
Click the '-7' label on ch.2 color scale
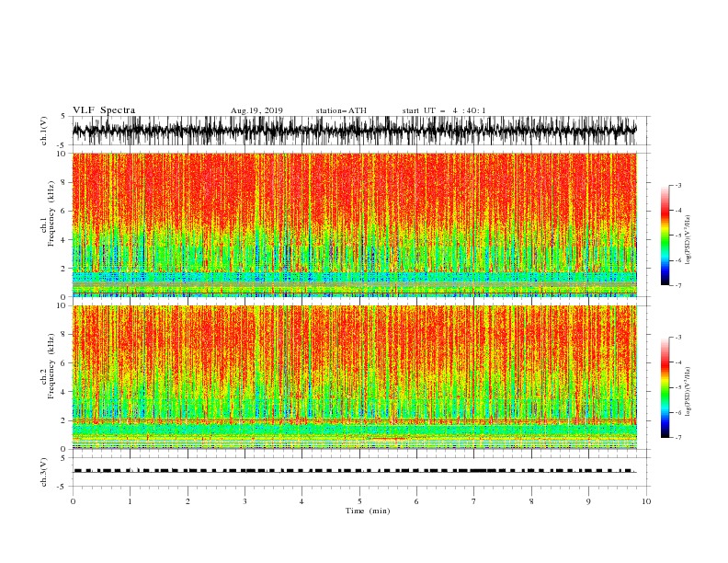tap(677, 437)
